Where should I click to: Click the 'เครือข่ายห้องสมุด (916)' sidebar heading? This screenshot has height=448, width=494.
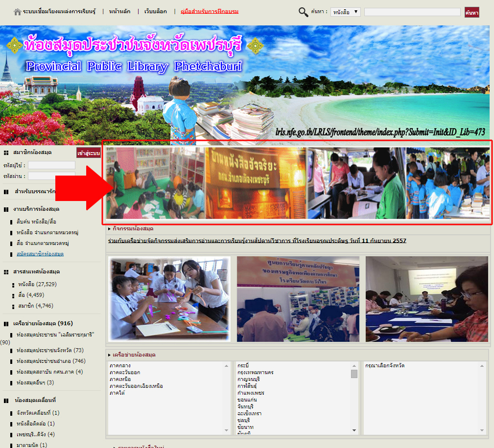click(x=43, y=323)
